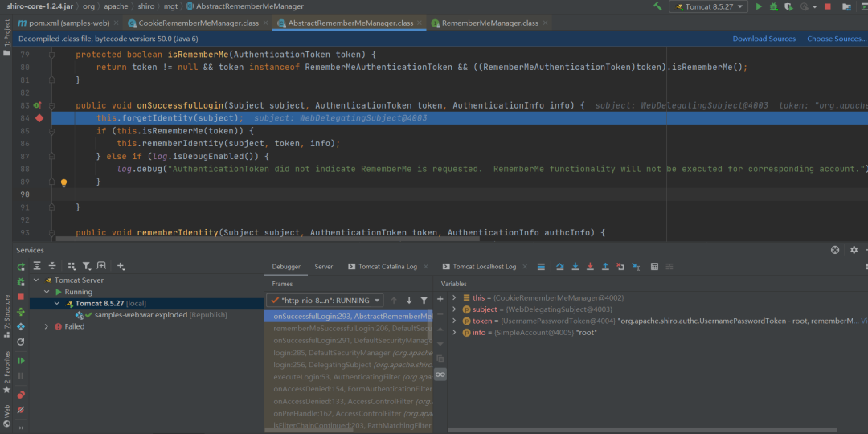Click the 'mgt' breadcrumb segment

[170, 6]
